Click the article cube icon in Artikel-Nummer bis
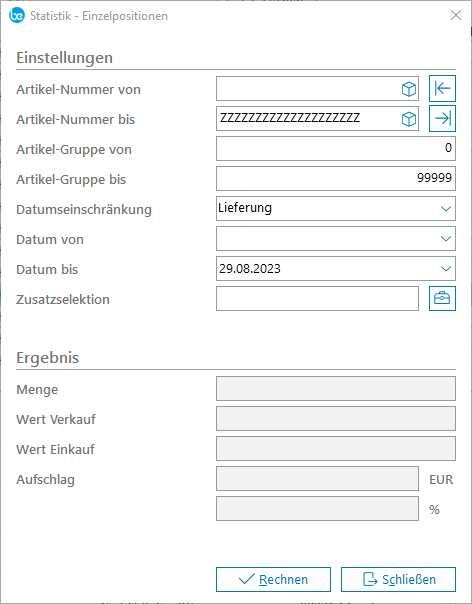Screen dimensions: 472x604 [409, 119]
